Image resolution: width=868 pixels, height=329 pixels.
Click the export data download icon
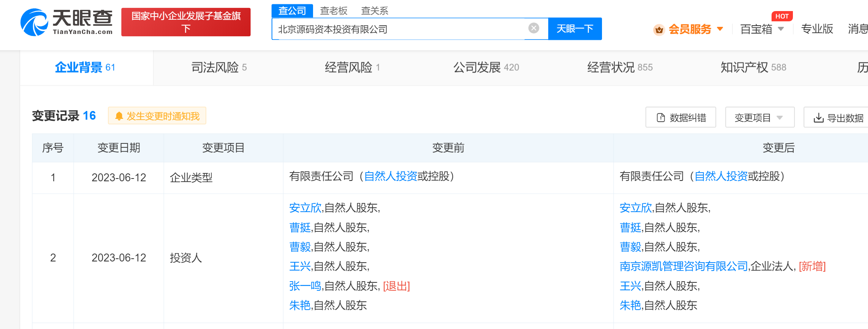[x=818, y=118]
